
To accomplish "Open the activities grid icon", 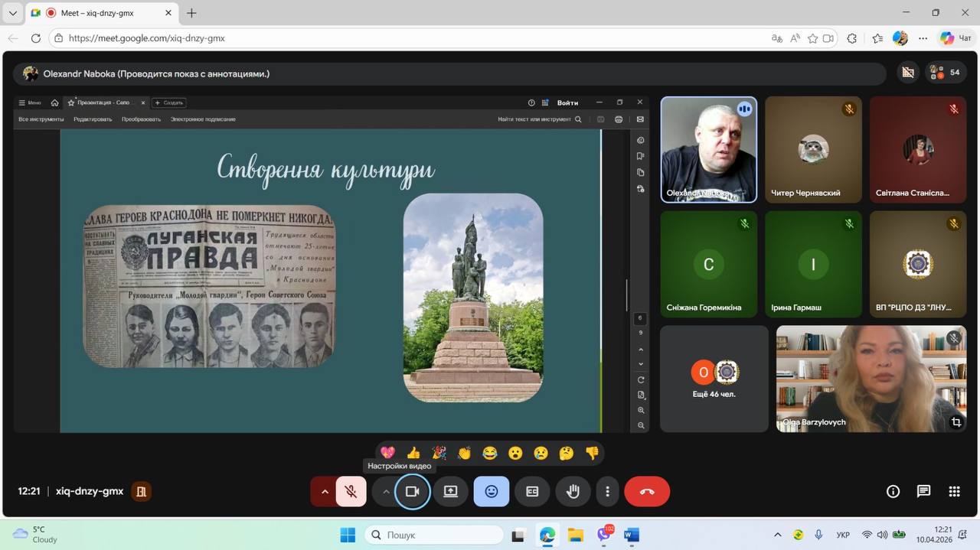I will [954, 492].
